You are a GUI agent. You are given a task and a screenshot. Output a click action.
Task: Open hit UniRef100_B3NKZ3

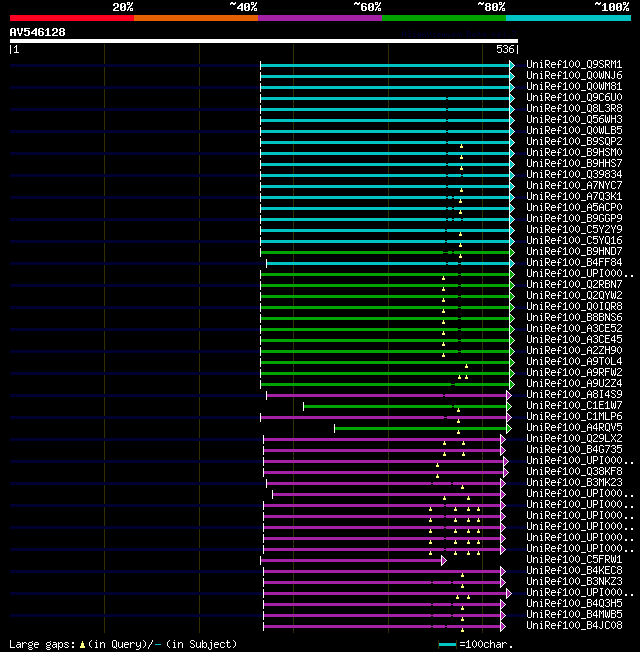click(x=574, y=581)
